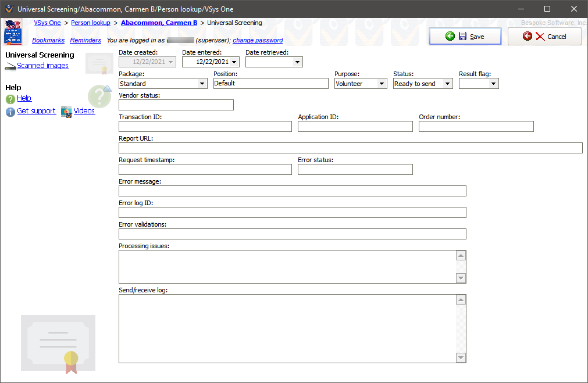Click into the Transaction ID field
This screenshot has height=383, width=588.
pyautogui.click(x=205, y=127)
